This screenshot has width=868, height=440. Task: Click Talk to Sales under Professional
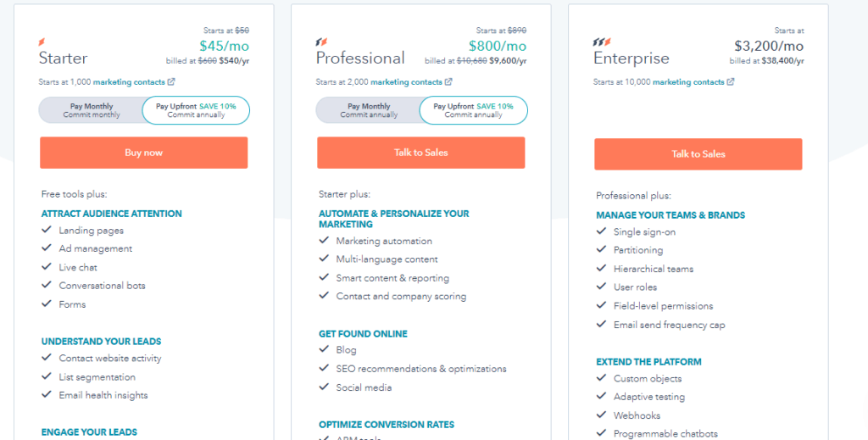pyautogui.click(x=421, y=153)
